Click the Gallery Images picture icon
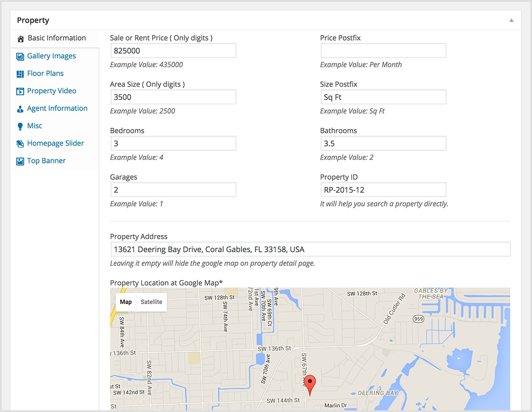 point(20,56)
